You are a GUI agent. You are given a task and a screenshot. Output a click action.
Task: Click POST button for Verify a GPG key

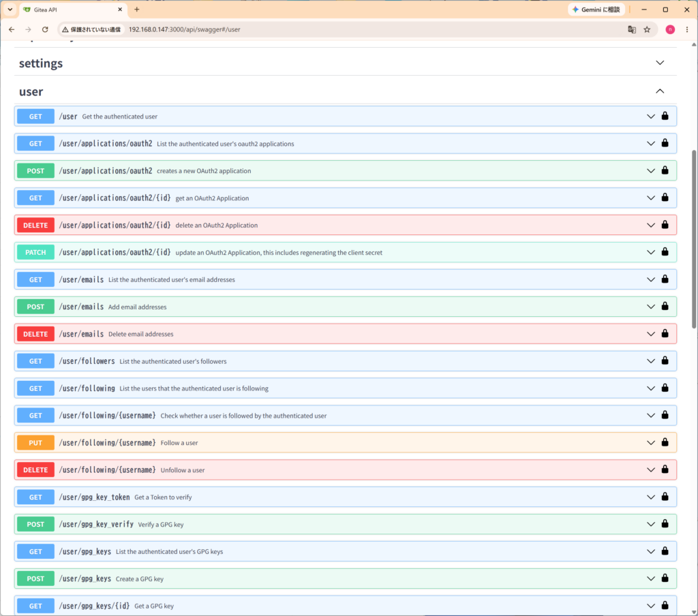(x=35, y=524)
